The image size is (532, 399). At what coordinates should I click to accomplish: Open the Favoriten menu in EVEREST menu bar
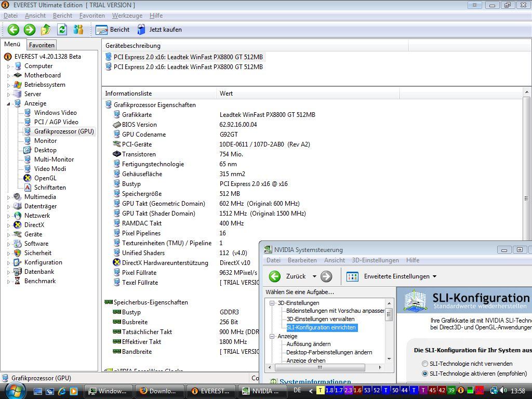pyautogui.click(x=92, y=16)
